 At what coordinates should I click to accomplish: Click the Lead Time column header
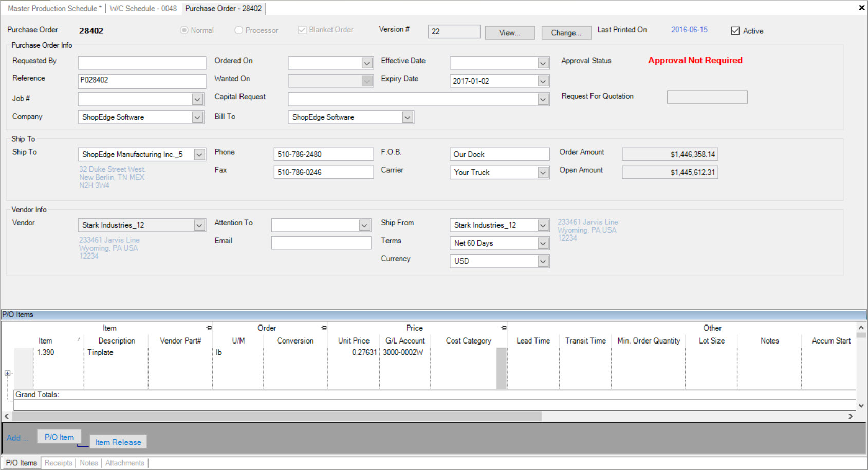click(x=533, y=341)
